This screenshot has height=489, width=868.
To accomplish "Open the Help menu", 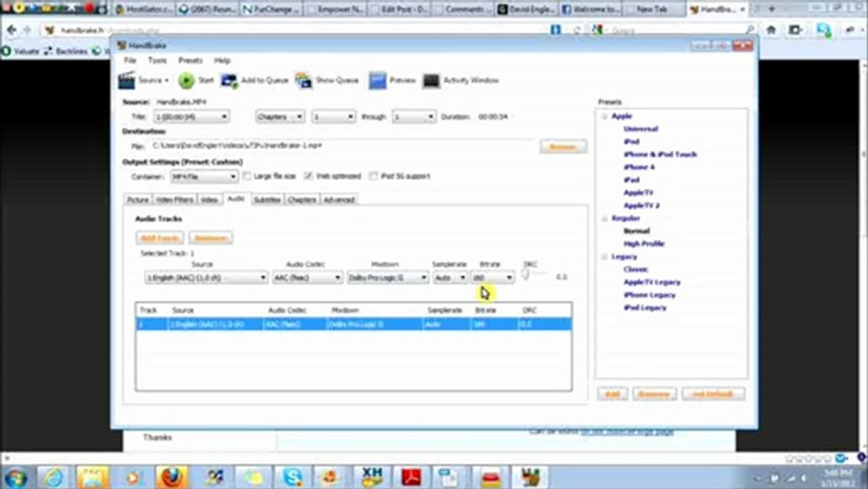I will (x=222, y=60).
